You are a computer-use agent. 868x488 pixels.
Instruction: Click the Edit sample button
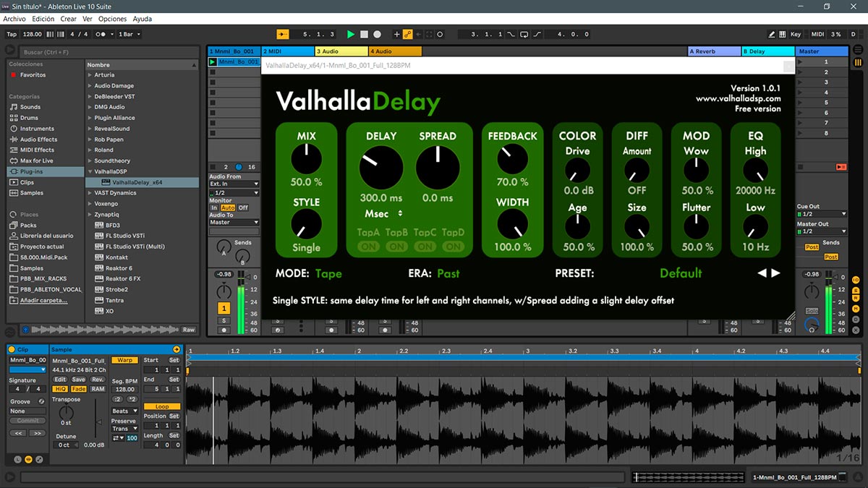point(60,380)
